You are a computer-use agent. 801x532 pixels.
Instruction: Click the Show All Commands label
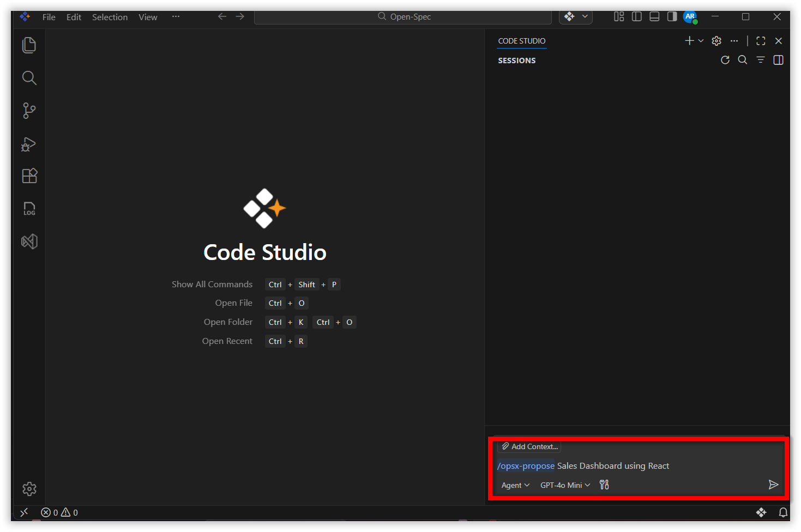pyautogui.click(x=212, y=285)
